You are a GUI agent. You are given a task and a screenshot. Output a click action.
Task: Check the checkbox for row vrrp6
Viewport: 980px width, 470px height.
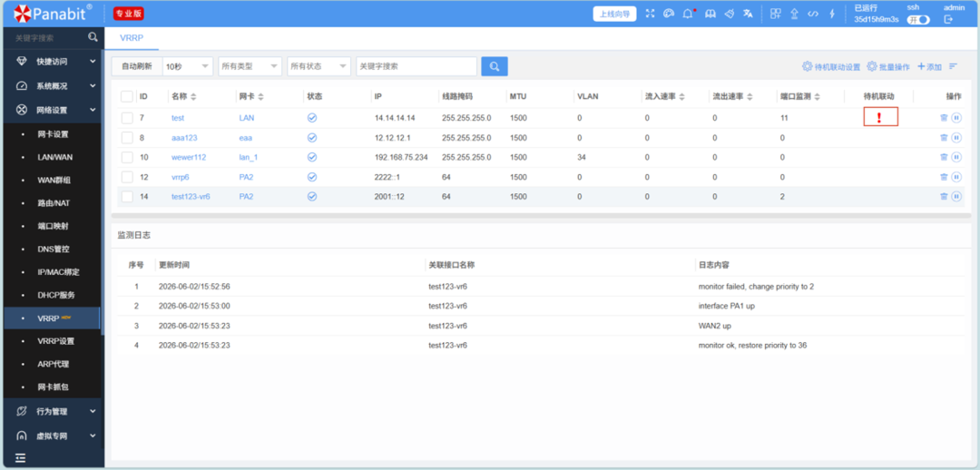(127, 177)
